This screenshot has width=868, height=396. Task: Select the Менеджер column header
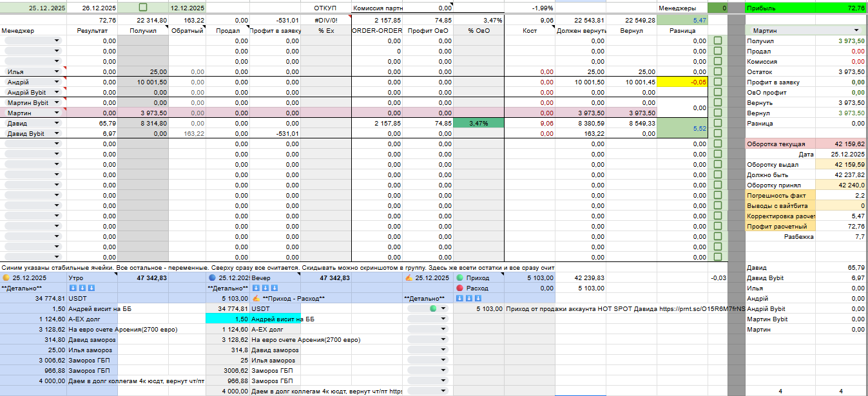pos(34,30)
